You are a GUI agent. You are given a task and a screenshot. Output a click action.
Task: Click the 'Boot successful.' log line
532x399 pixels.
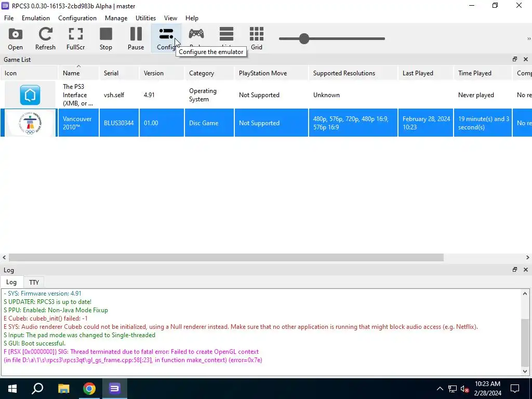(x=35, y=343)
